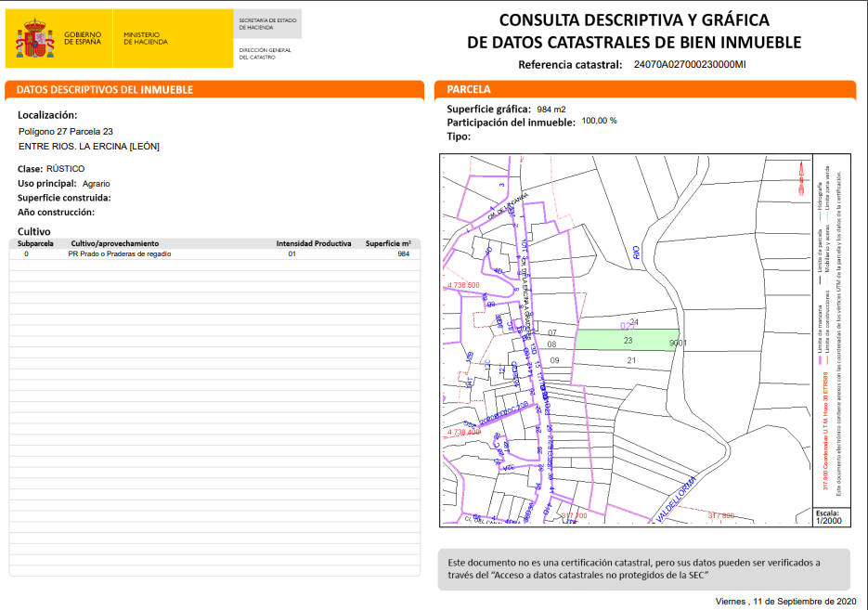Image resolution: width=868 pixels, height=610 pixels.
Task: Click parcel 21 on the map
Action: (x=631, y=360)
